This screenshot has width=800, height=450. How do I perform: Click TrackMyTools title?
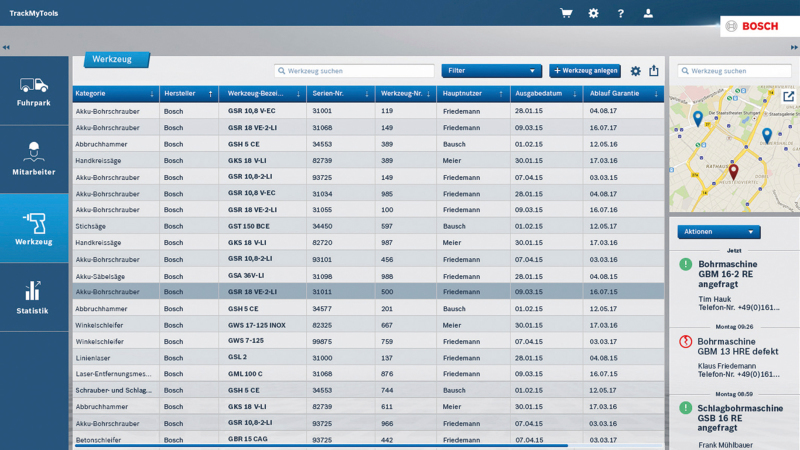tap(34, 13)
